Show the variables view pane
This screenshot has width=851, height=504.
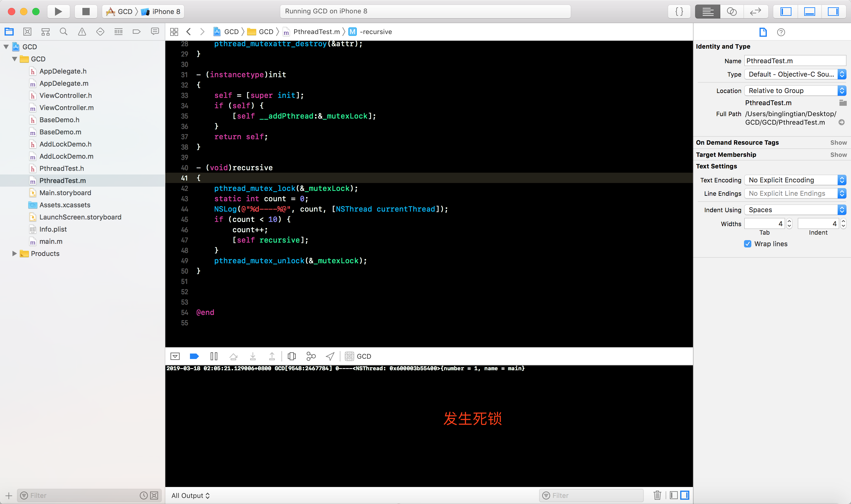coord(674,495)
